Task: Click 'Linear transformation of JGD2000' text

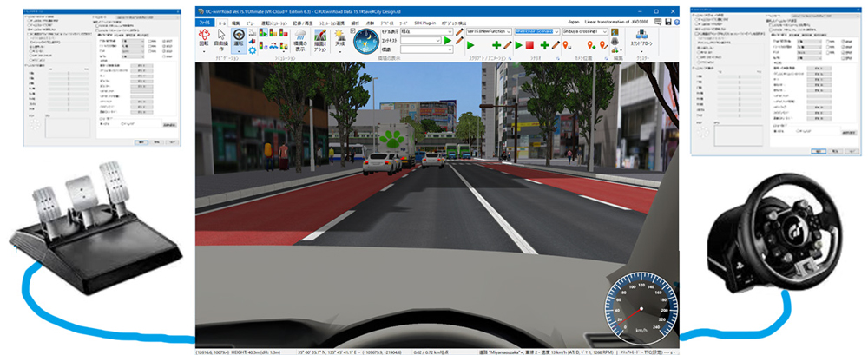Action: pyautogui.click(x=616, y=22)
